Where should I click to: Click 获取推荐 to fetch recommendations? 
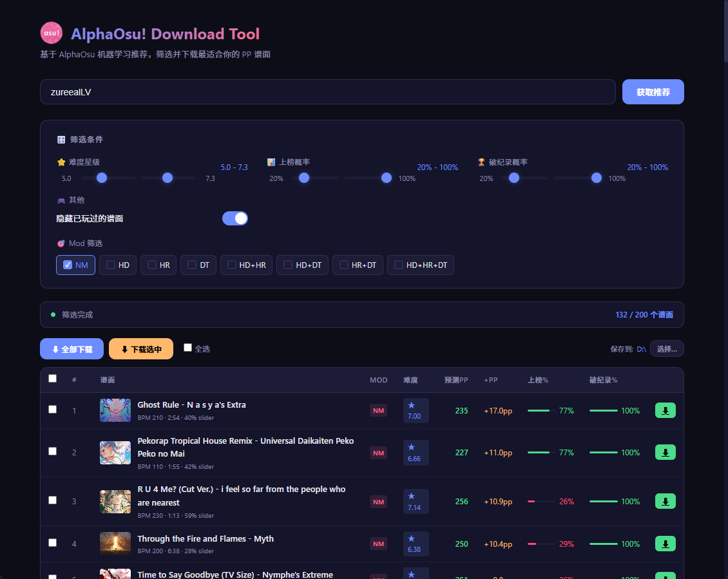[653, 92]
